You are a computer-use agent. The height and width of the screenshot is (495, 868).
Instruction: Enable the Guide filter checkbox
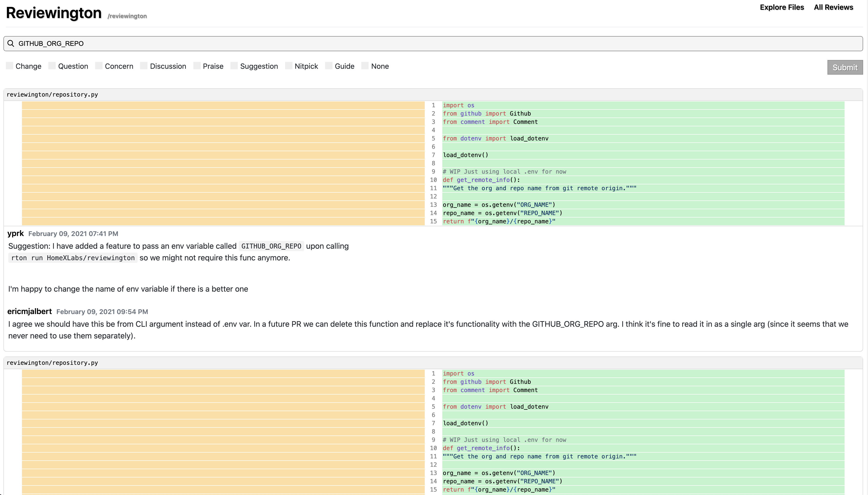pos(329,66)
